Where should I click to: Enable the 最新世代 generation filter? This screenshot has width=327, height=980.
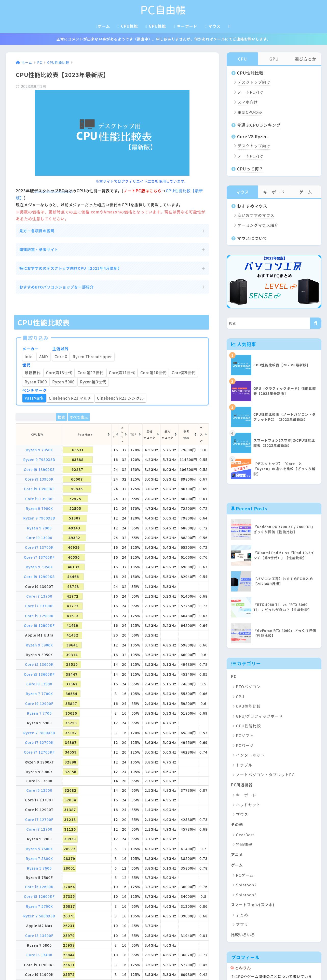point(32,373)
